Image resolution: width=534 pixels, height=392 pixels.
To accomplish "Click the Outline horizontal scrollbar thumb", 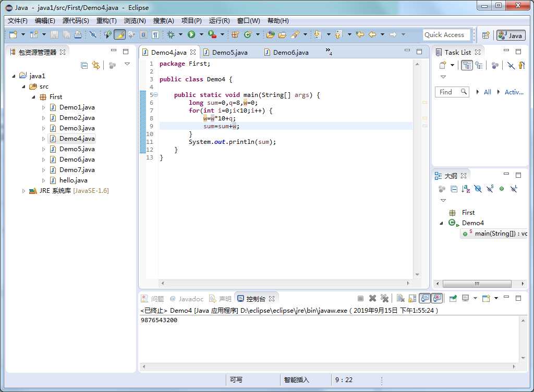I will point(477,284).
